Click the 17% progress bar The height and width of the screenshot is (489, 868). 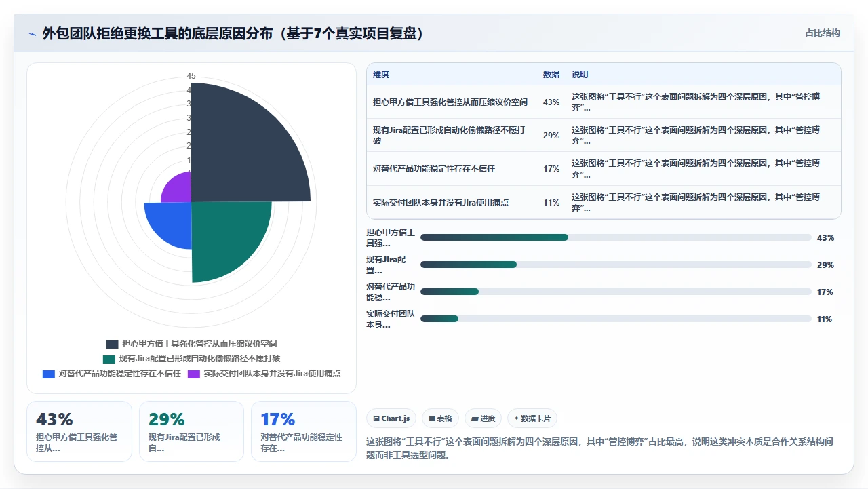pos(616,292)
